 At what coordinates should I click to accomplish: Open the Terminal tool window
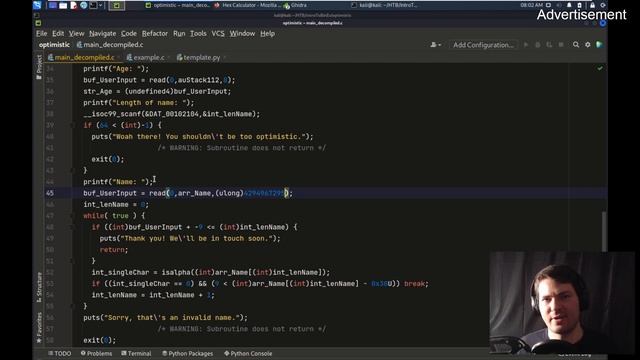pyautogui.click(x=136, y=353)
